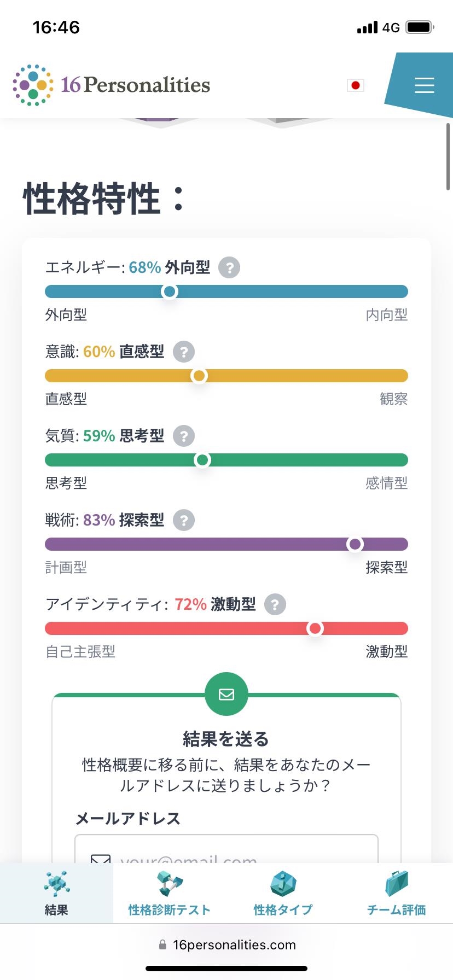Open help icon next to 意識 直感型
Screen dimensions: 453x980
(x=184, y=352)
